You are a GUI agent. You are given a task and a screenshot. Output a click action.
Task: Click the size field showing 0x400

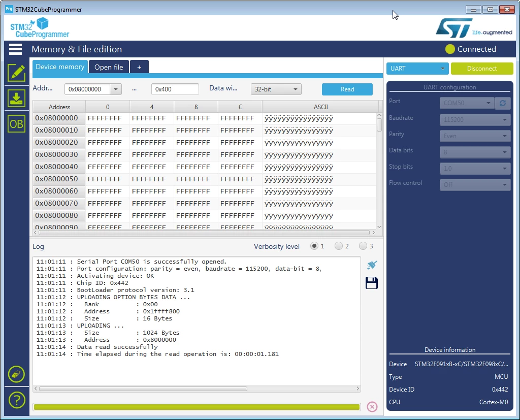click(175, 89)
